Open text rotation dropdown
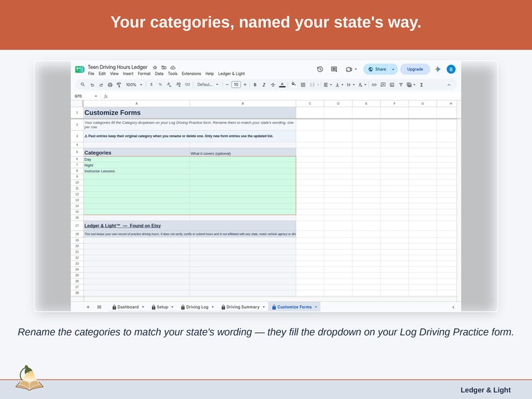 [362, 85]
